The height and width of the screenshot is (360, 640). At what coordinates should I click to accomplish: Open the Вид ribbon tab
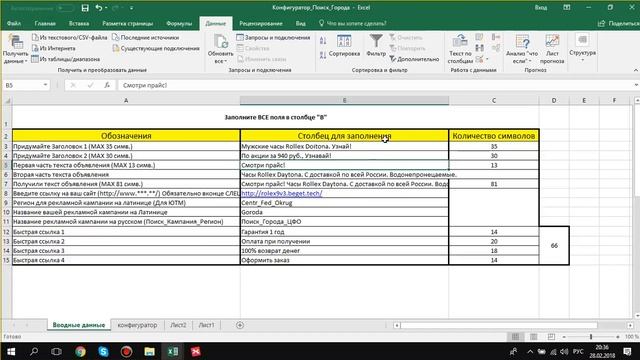pos(300,23)
